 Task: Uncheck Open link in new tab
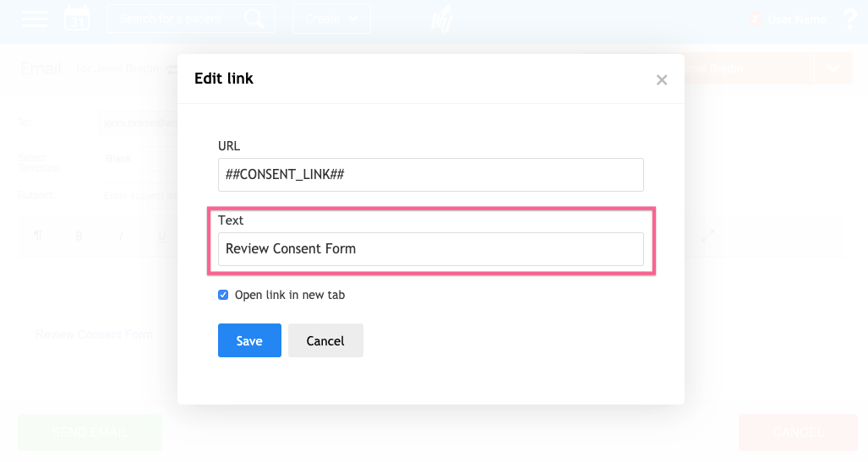(223, 295)
